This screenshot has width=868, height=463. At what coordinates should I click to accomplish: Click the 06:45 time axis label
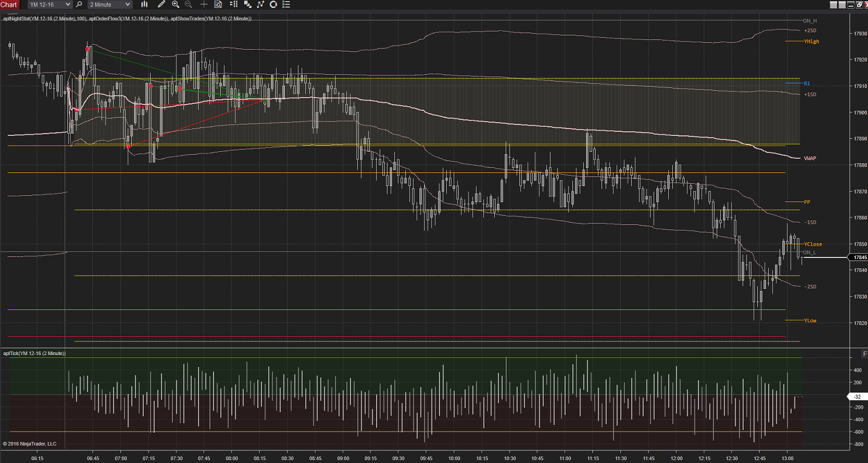[x=93, y=458]
